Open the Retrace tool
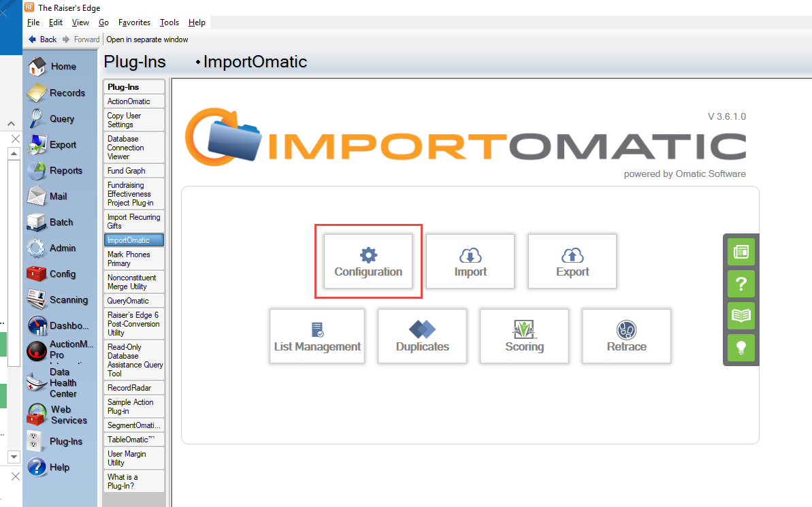This screenshot has height=507, width=812. pos(626,336)
